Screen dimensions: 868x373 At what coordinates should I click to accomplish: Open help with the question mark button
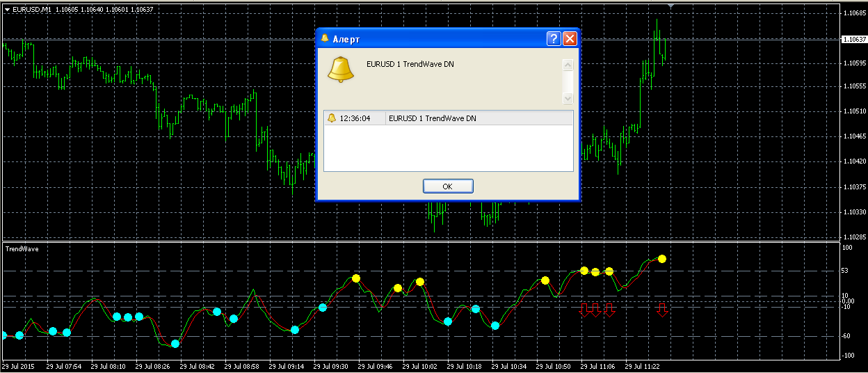click(x=554, y=38)
